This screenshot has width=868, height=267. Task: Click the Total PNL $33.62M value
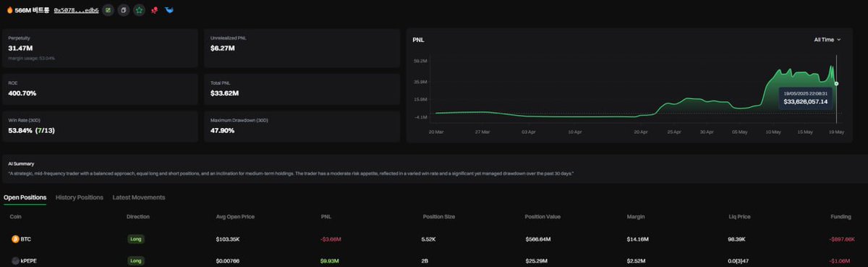pyautogui.click(x=224, y=93)
